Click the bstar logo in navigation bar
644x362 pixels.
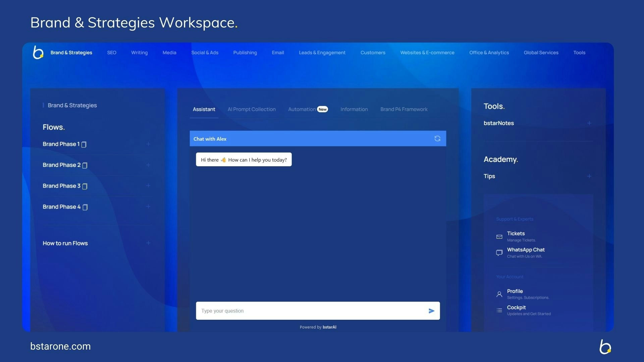pos(38,53)
